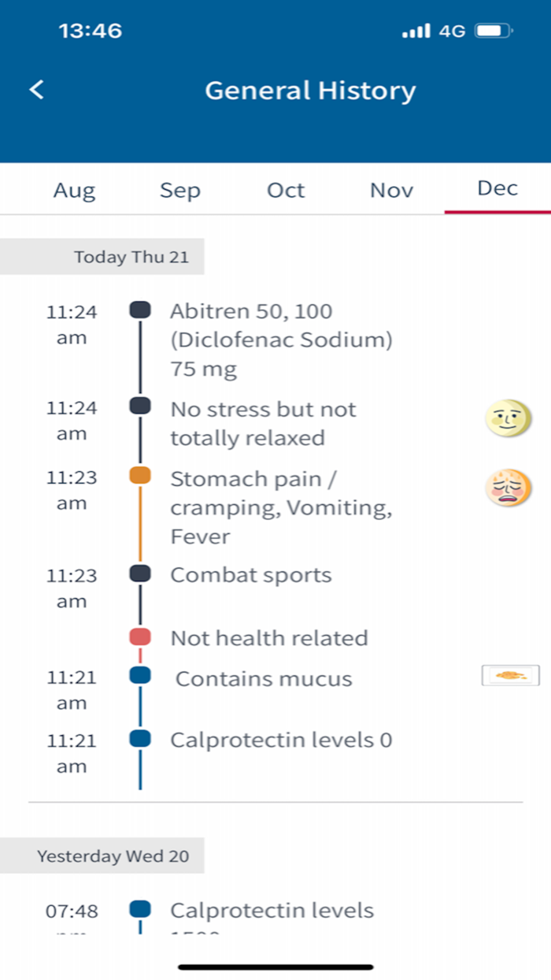Tap the blue dot beside Contains mucus
Viewport: 551px width, 980px height.
click(x=139, y=676)
